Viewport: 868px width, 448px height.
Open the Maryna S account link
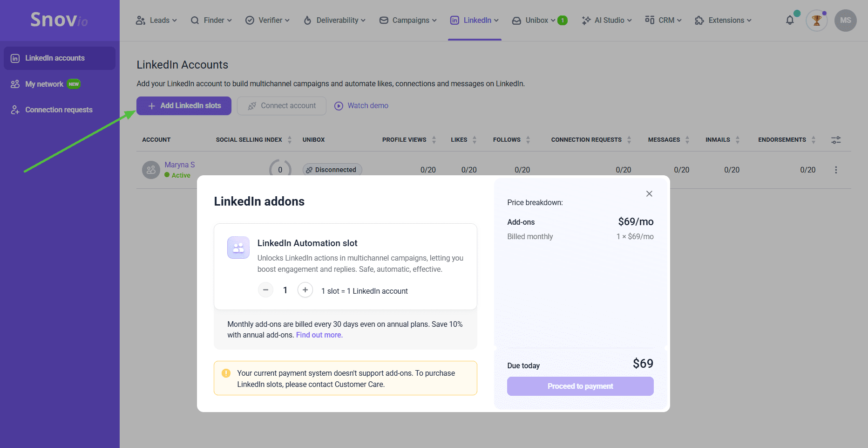[x=179, y=165]
